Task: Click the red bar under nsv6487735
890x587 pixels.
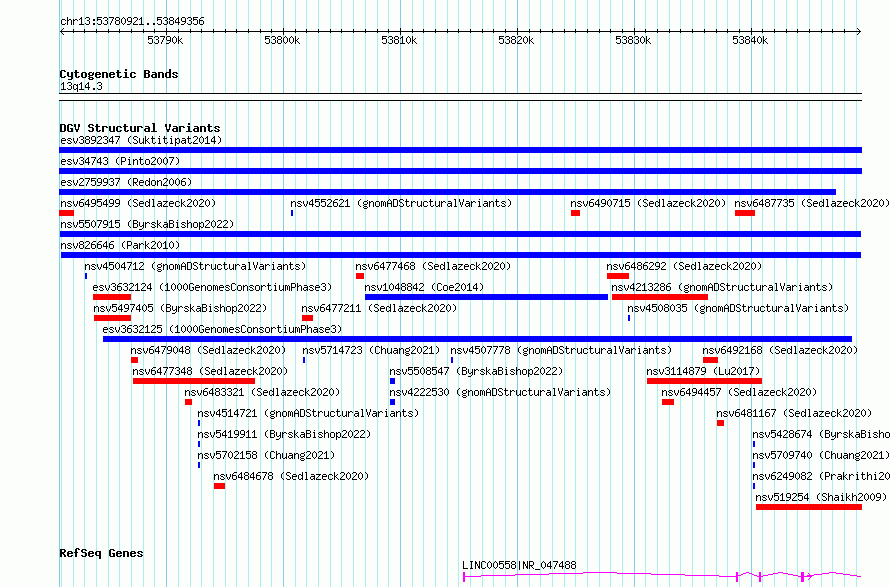Action: click(x=745, y=213)
